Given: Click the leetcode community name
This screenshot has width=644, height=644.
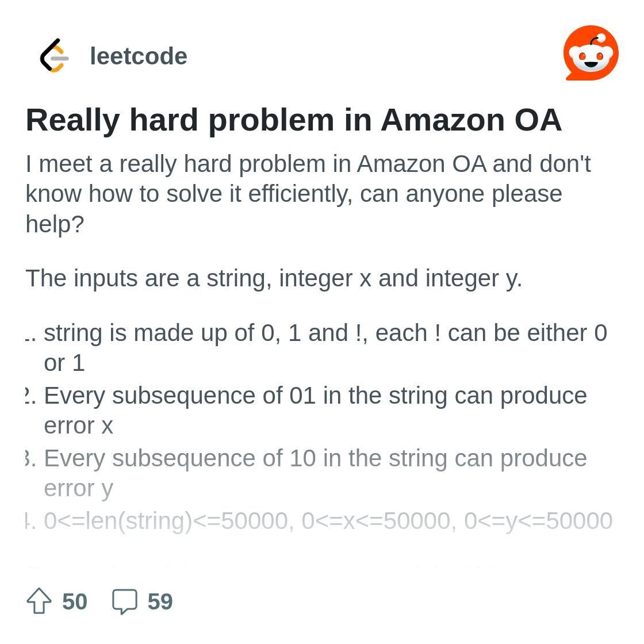Looking at the screenshot, I should click(139, 56).
